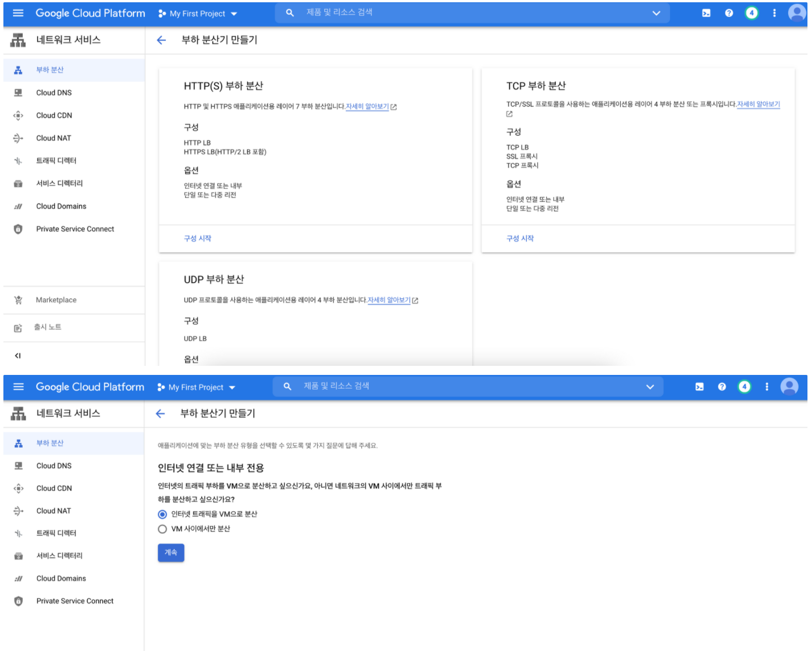This screenshot has height=651, width=812.
Task: Click 출시 노트 label in sidebar
Action: (48, 327)
